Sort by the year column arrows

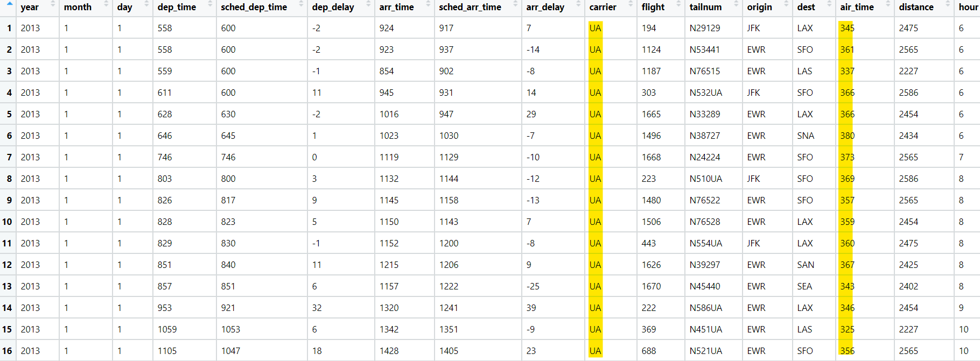53,4
